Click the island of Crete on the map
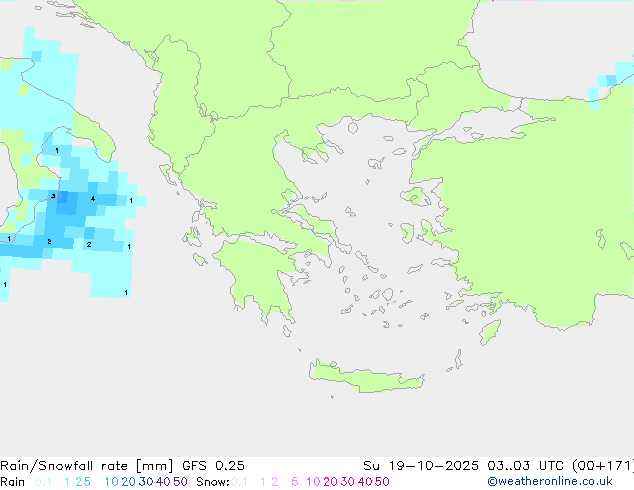Screen dimensions: 634x490 [366, 376]
